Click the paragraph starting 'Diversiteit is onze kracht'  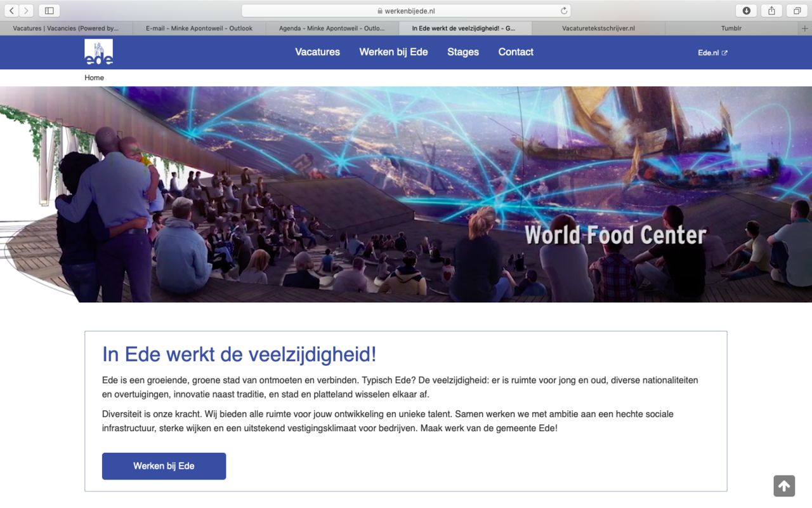[x=388, y=421]
